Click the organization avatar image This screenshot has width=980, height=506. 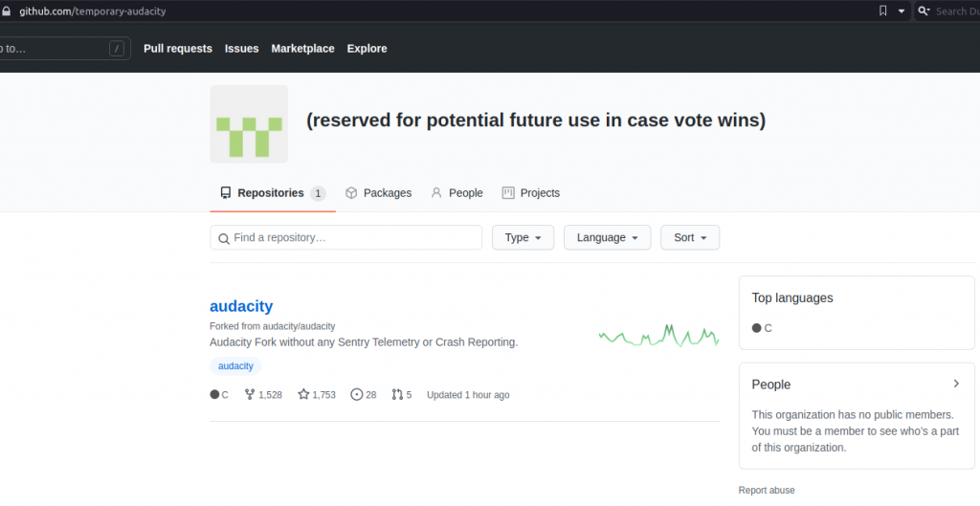click(249, 124)
